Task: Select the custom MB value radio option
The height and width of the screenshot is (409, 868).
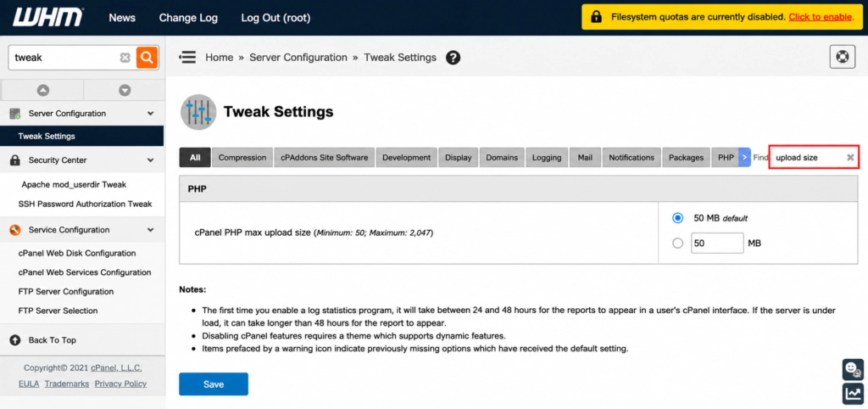Action: point(677,243)
